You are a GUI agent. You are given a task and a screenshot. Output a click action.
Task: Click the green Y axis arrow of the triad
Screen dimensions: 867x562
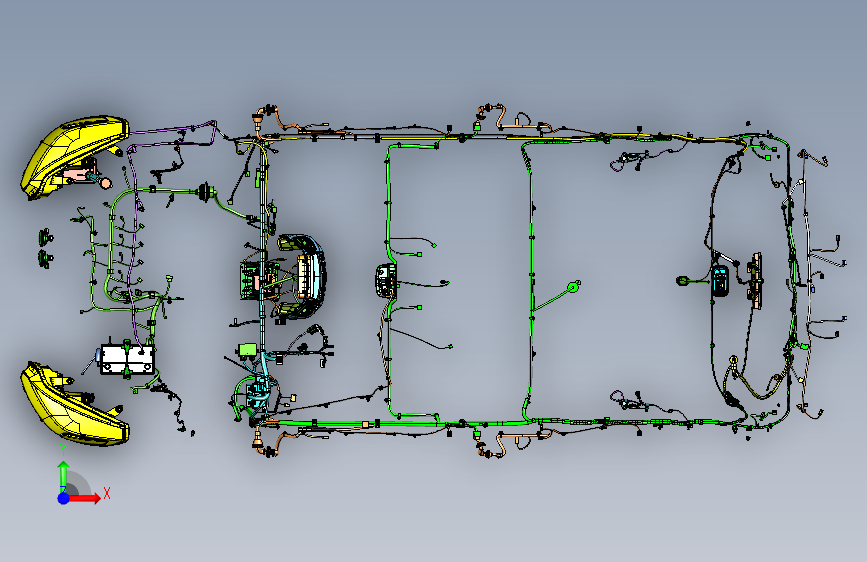click(64, 476)
